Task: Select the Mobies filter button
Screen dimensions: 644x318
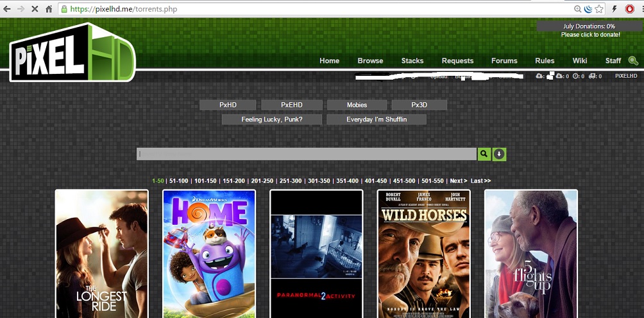Action: tap(357, 105)
